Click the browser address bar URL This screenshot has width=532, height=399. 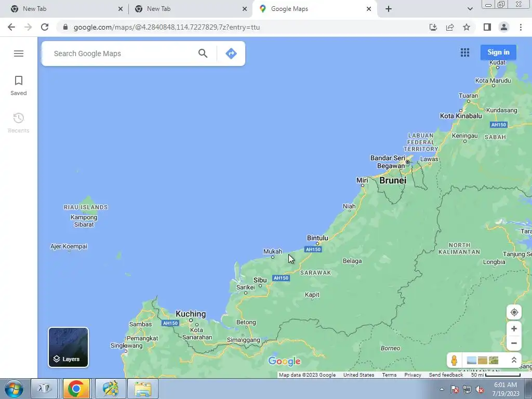pyautogui.click(x=167, y=27)
